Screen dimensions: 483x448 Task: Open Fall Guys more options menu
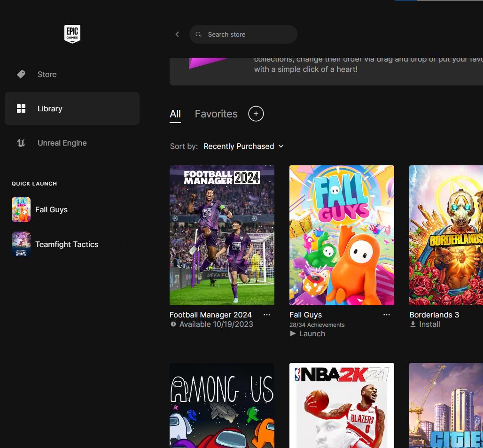tap(387, 315)
